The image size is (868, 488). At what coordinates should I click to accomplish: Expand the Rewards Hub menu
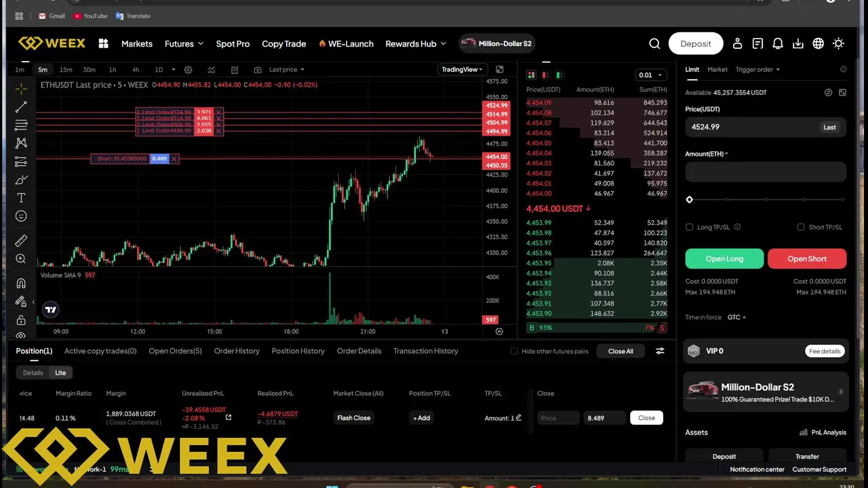pyautogui.click(x=416, y=43)
